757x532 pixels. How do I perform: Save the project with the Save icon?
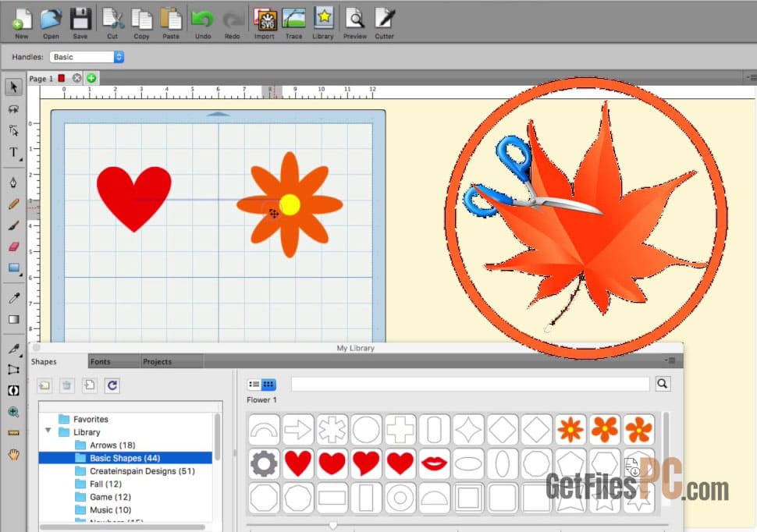[x=80, y=23]
